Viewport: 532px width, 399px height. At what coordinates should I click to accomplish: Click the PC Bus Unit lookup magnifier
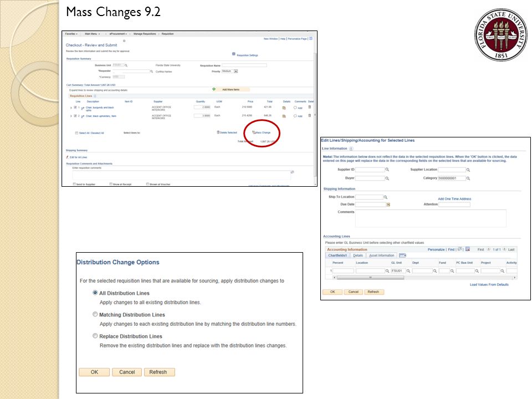tap(477, 271)
